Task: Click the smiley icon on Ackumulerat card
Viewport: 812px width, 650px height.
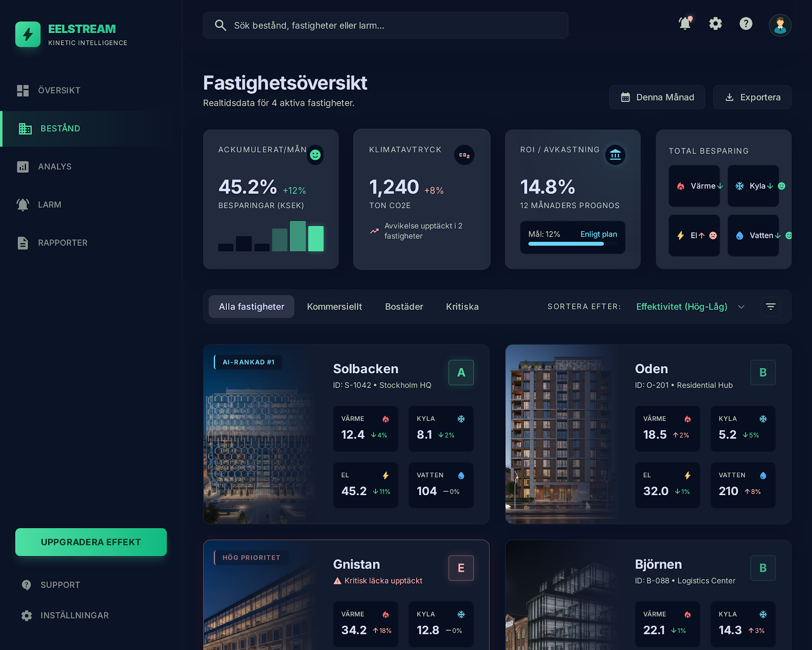Action: click(315, 155)
